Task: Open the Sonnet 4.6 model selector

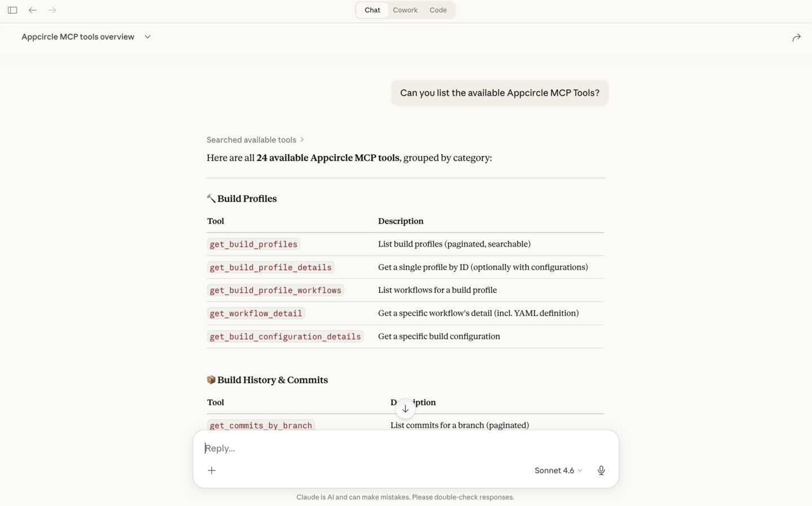Action: tap(557, 470)
